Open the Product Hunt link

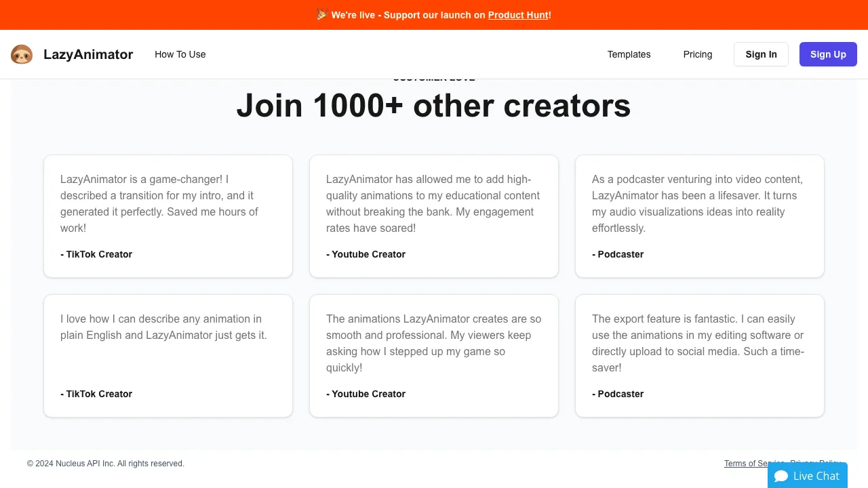[x=517, y=15]
